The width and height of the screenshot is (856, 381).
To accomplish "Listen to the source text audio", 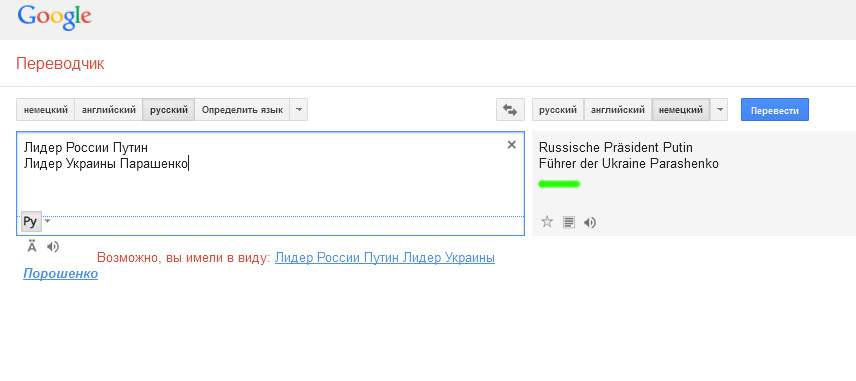I will click(52, 247).
